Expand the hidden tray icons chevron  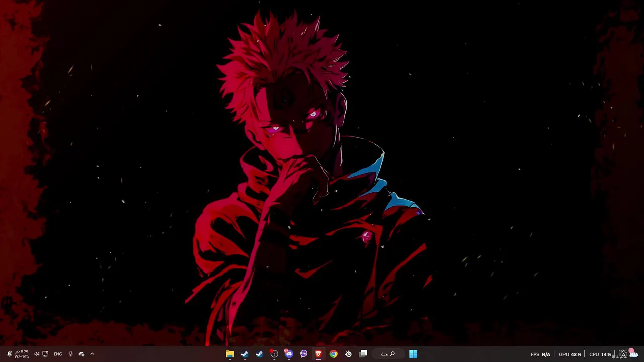tap(92, 354)
